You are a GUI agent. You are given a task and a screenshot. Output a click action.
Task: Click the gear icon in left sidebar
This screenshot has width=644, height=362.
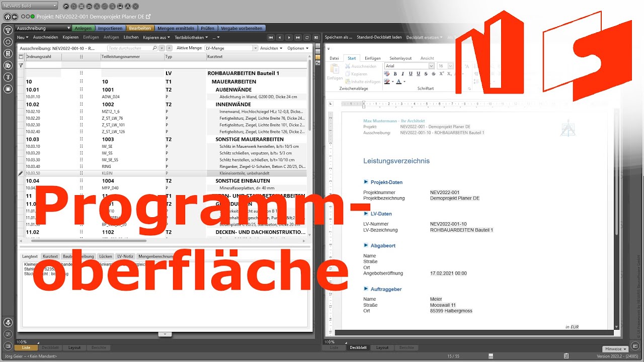tap(8, 65)
